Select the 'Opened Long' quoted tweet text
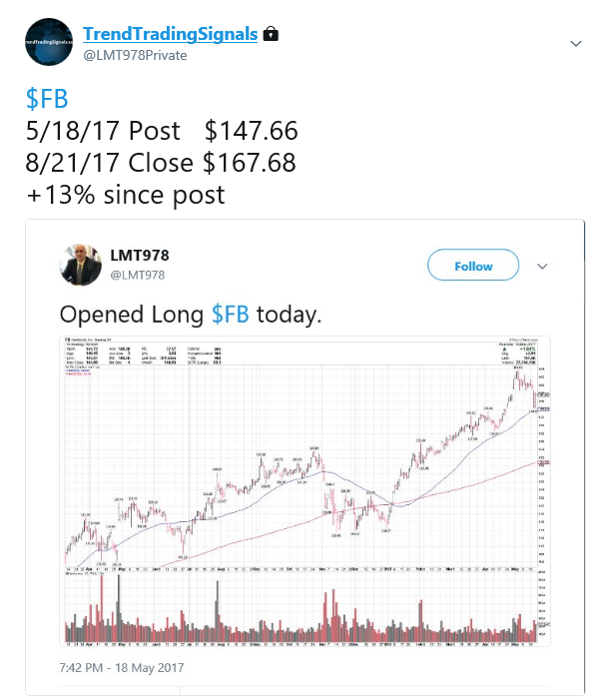Viewport: 610px width, 700px height. 131,315
